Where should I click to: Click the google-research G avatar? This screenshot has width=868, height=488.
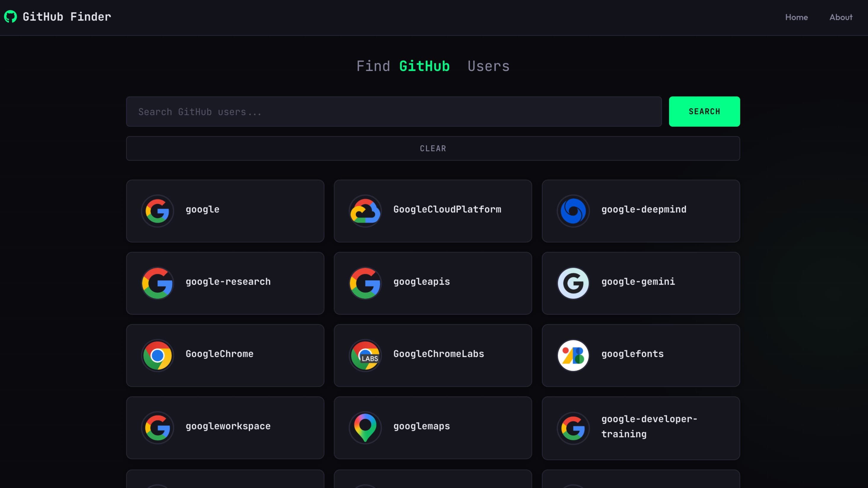point(157,283)
